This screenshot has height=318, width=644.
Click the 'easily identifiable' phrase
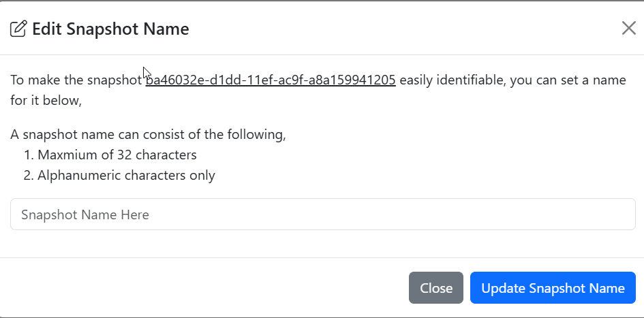[453, 80]
